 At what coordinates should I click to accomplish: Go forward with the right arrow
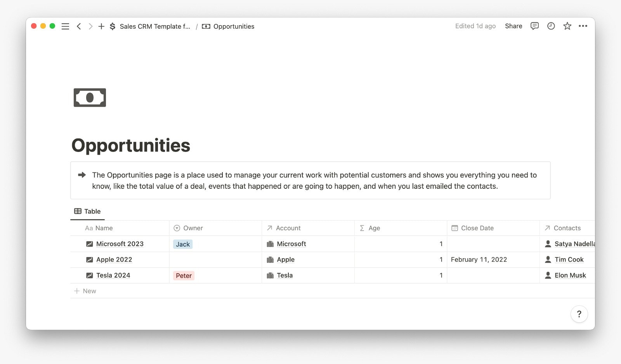point(90,26)
